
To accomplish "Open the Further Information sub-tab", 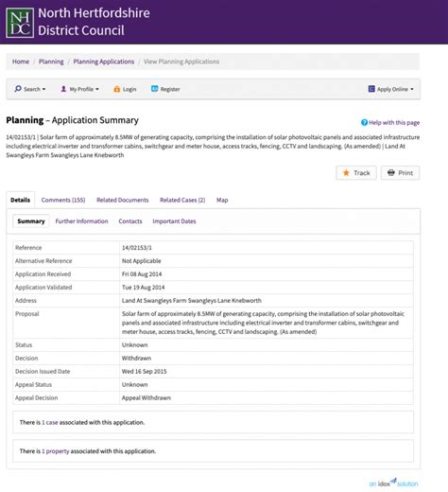I will 81,221.
